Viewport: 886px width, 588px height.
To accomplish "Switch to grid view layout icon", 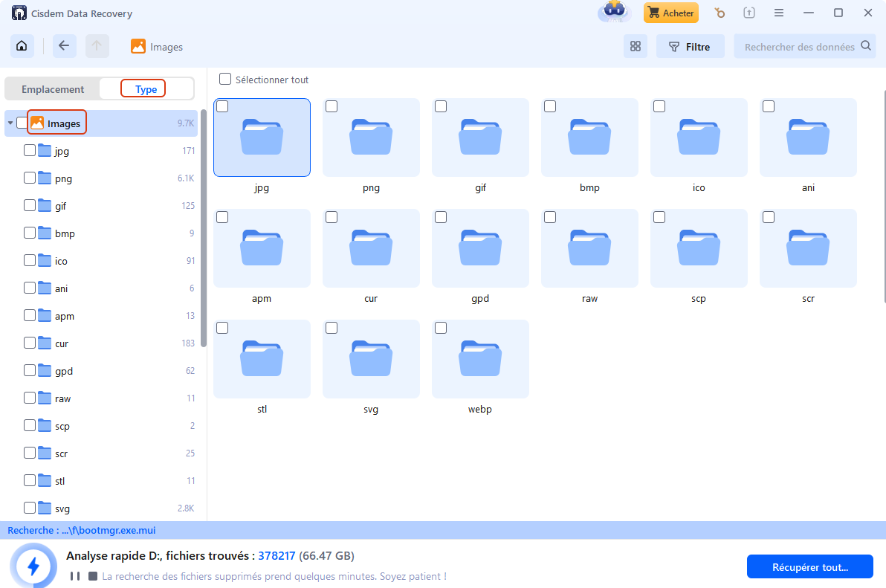I will [635, 46].
